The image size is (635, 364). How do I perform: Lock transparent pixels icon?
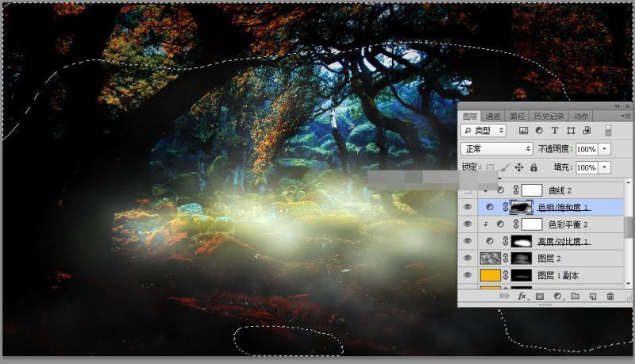tap(491, 167)
